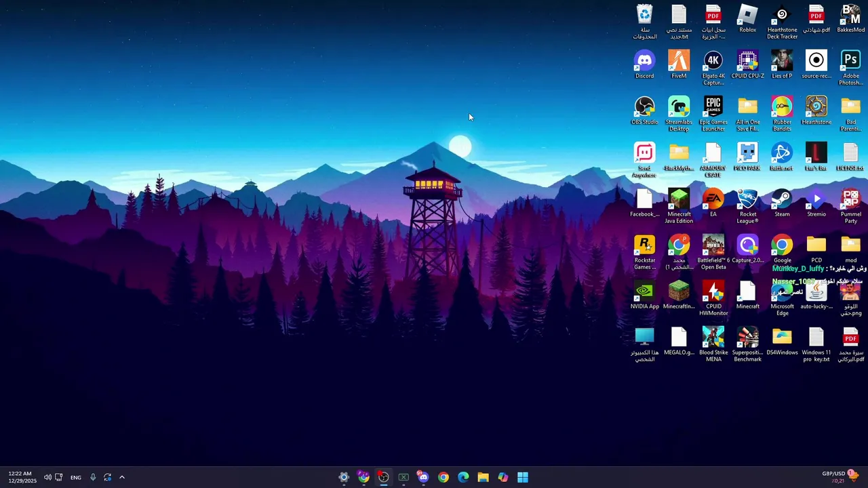The width and height of the screenshot is (868, 488).
Task: Toggle the microphone tray icon
Action: (x=93, y=477)
